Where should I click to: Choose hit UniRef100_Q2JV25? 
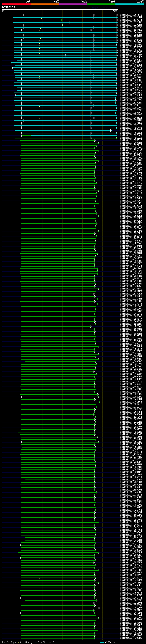click(x=131, y=522)
